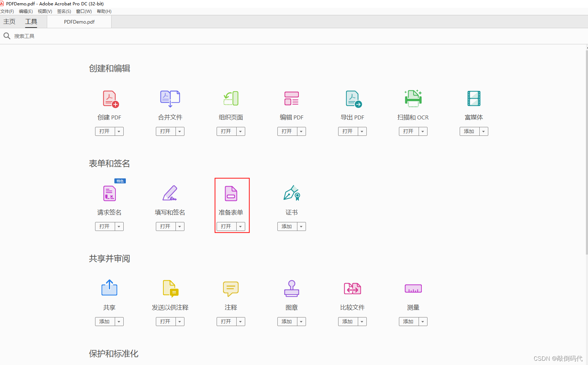Open the 证书 certificate icon
The height and width of the screenshot is (365, 588).
pyautogui.click(x=292, y=193)
